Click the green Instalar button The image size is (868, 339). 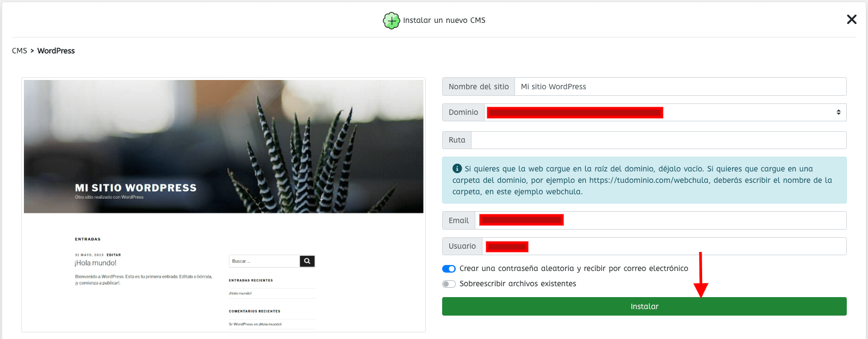tap(644, 306)
